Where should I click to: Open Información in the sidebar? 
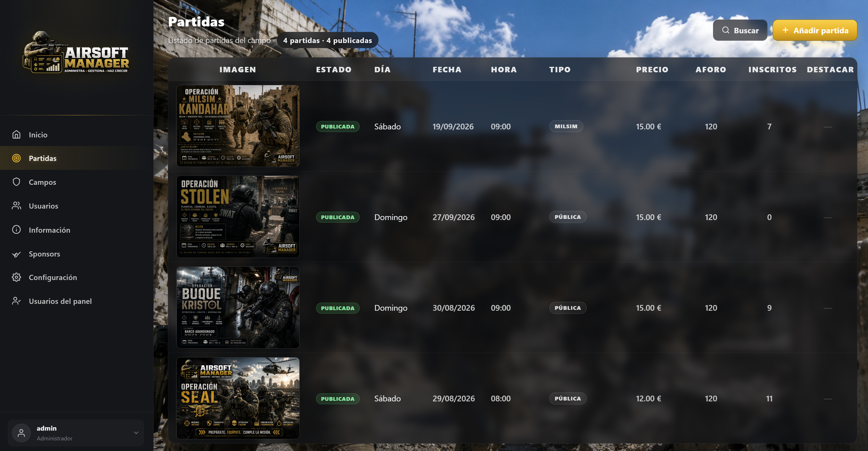[77, 230]
